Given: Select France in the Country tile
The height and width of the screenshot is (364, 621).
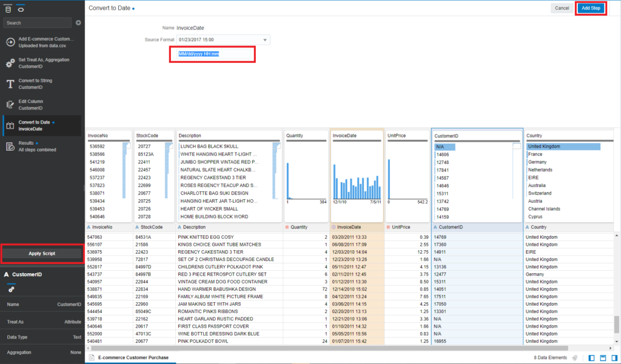Looking at the screenshot, I should [535, 154].
